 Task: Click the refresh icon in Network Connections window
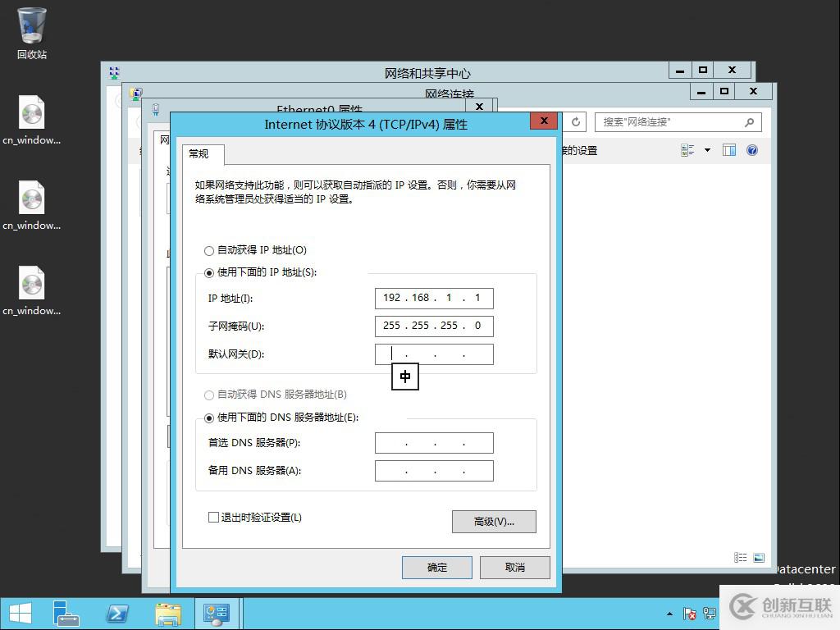576,122
